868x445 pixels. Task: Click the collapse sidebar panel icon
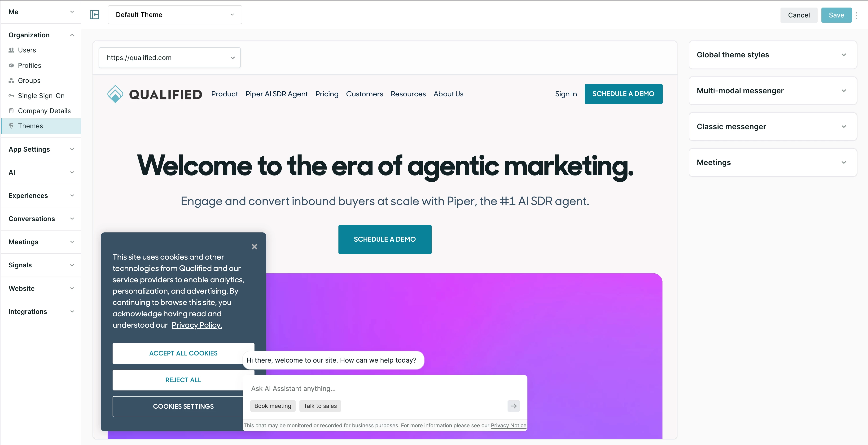(x=94, y=14)
